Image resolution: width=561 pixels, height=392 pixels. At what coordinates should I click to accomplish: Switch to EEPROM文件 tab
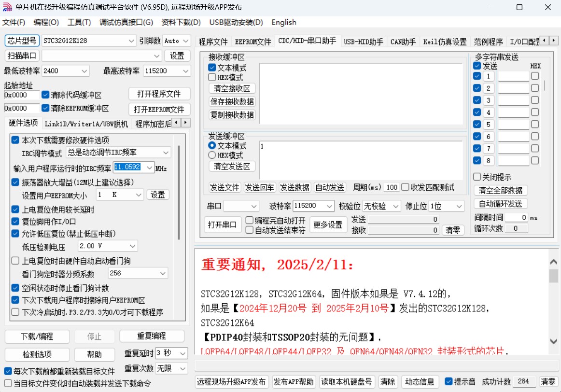pyautogui.click(x=253, y=42)
